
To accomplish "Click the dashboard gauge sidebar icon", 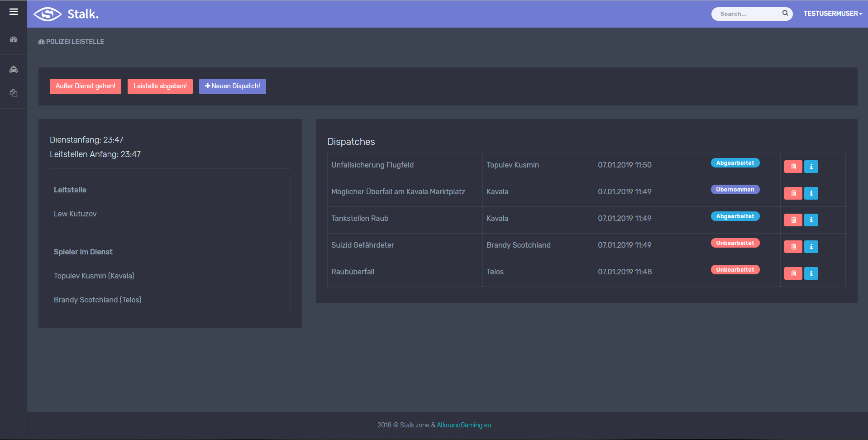I will [x=14, y=40].
